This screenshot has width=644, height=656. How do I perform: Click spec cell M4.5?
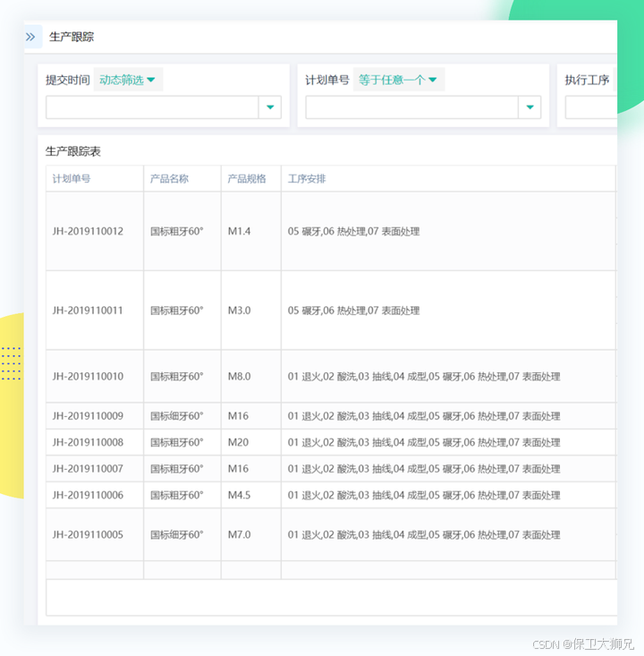pos(239,495)
